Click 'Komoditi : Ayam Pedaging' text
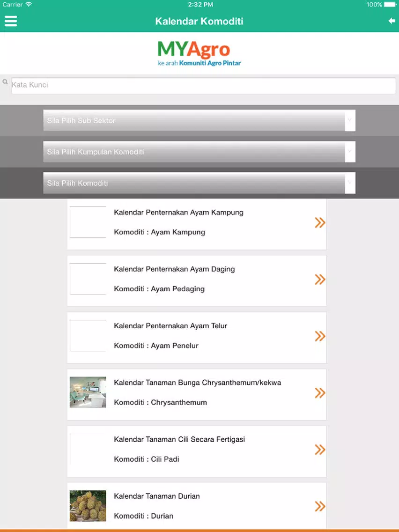Image resolution: width=399 pixels, height=532 pixels. (159, 289)
